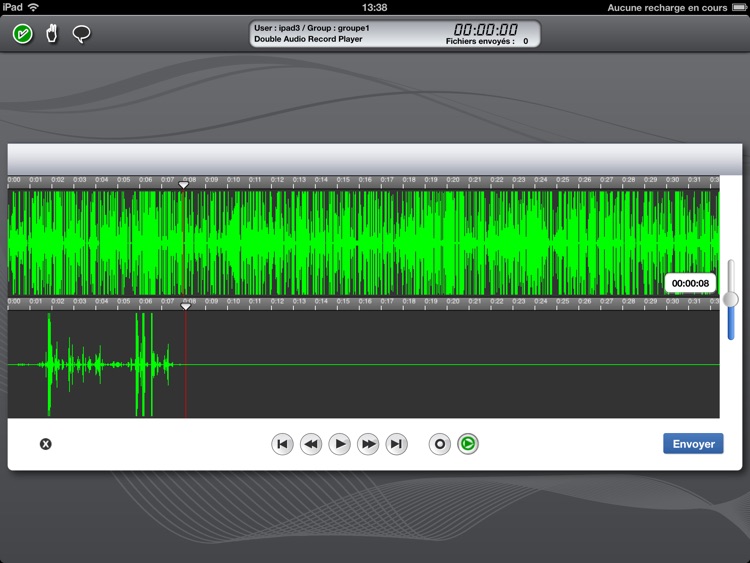Tap the WiFi icon in status bar

coord(33,7)
